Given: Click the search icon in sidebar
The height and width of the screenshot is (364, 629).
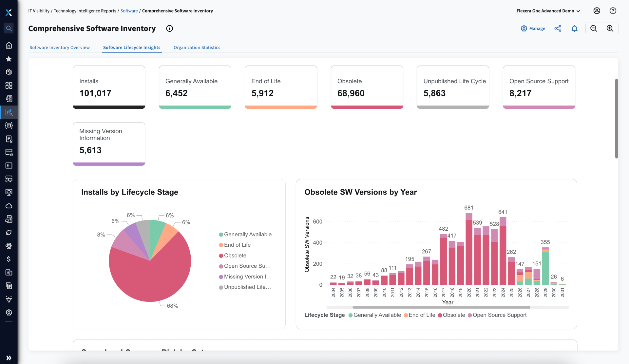Looking at the screenshot, I should 9,29.
